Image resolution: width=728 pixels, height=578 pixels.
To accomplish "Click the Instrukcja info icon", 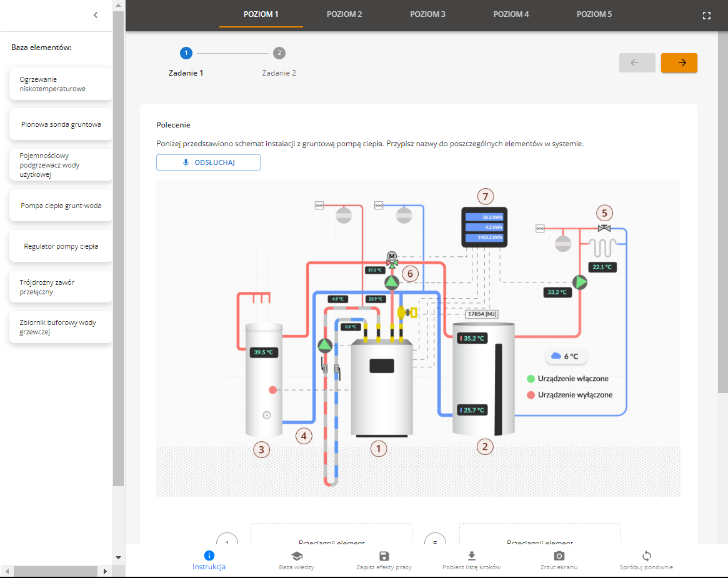I will 209,556.
